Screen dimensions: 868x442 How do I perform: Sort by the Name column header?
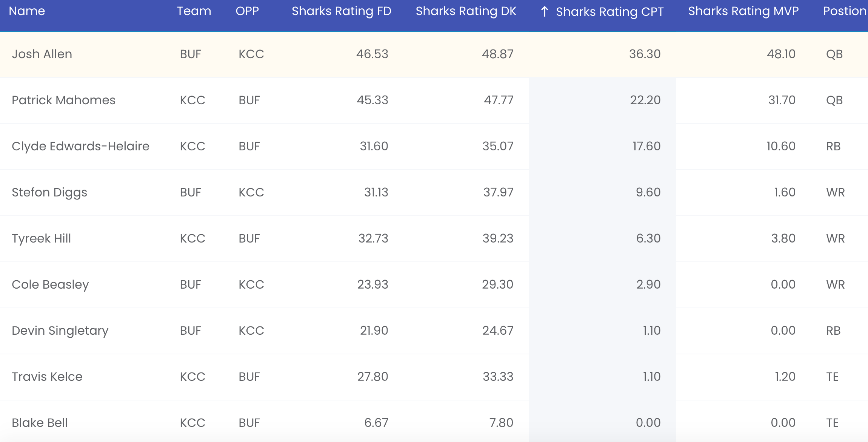coord(27,11)
